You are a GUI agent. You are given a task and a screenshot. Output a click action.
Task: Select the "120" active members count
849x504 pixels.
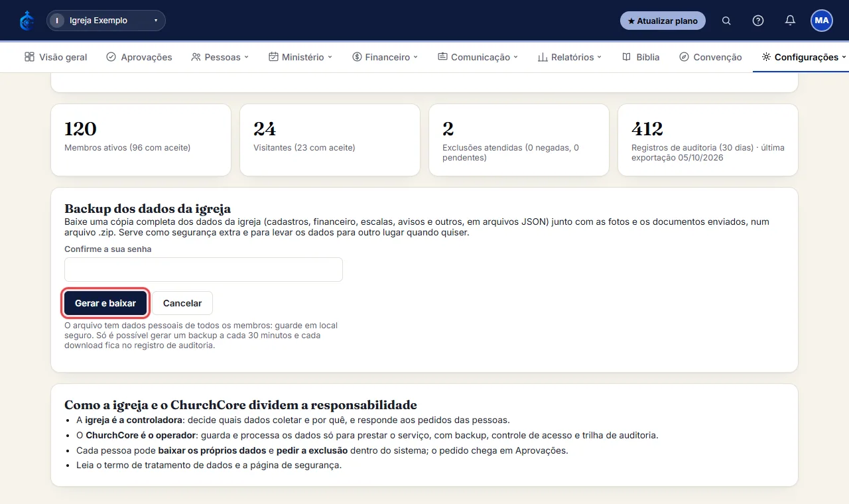(80, 129)
